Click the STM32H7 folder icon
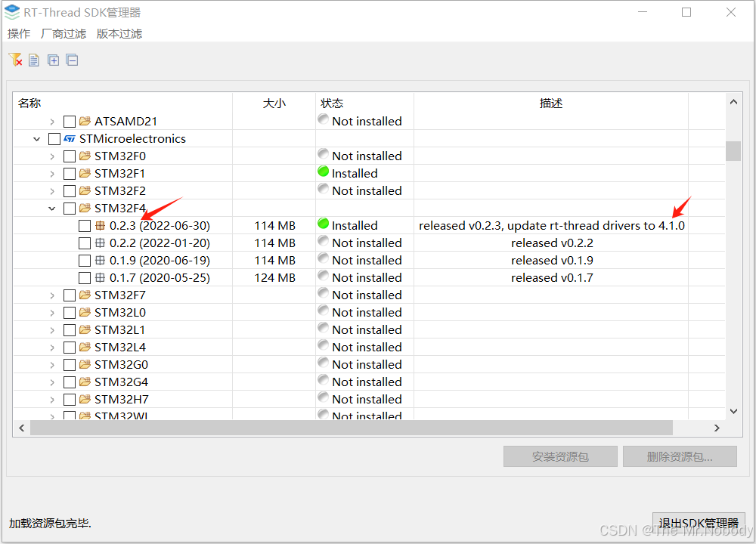The image size is (756, 544). click(x=85, y=398)
